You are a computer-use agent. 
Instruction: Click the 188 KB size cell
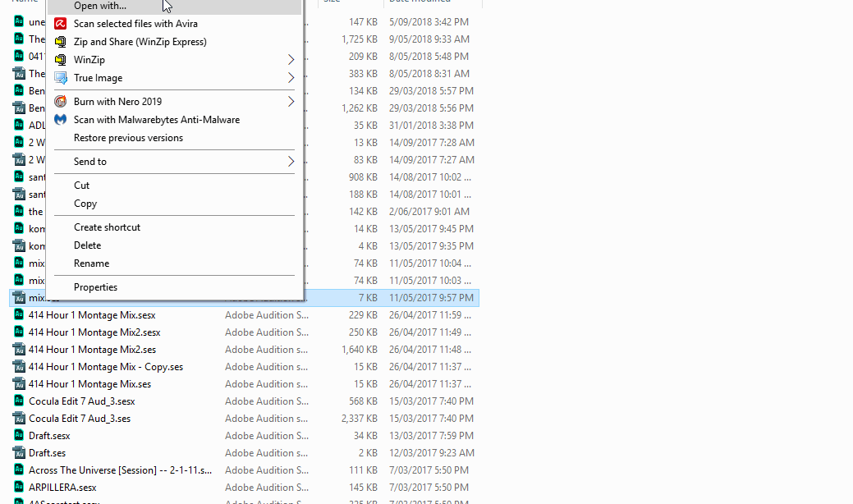click(x=363, y=194)
